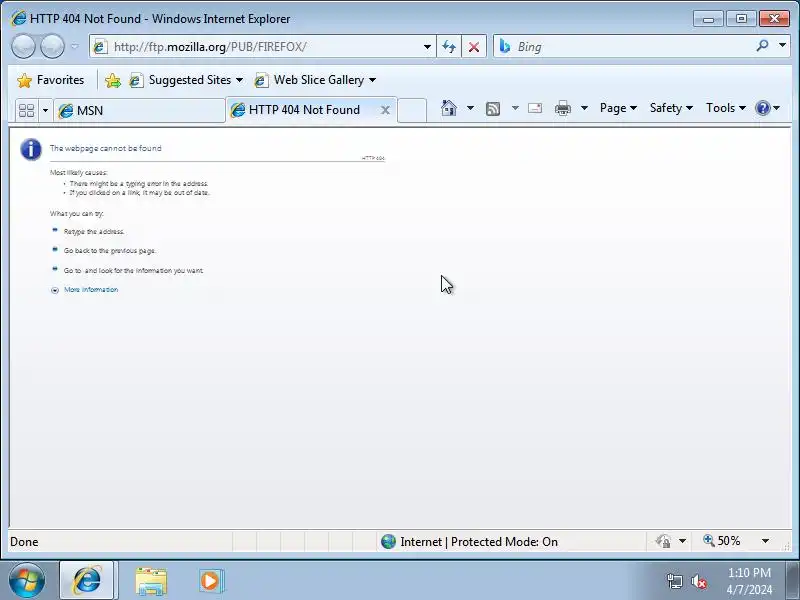Click the blue information icon on the error page
800x600 pixels.
31,149
